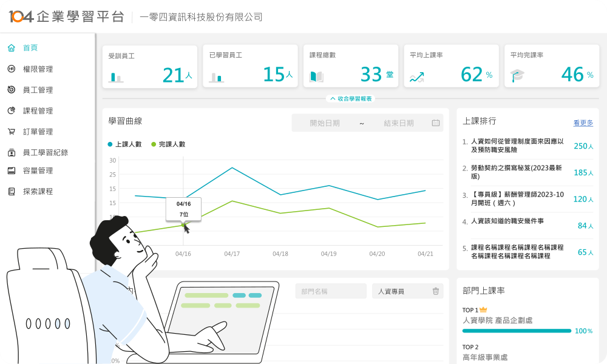The image size is (607, 364).
Task: Click the 課程總數 33堂 card
Action: coord(351,66)
